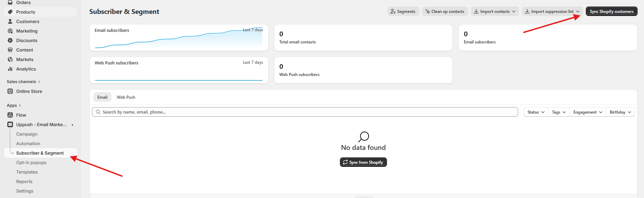Click the Import suppression list download icon
Image resolution: width=644 pixels, height=198 pixels.
pyautogui.click(x=527, y=11)
